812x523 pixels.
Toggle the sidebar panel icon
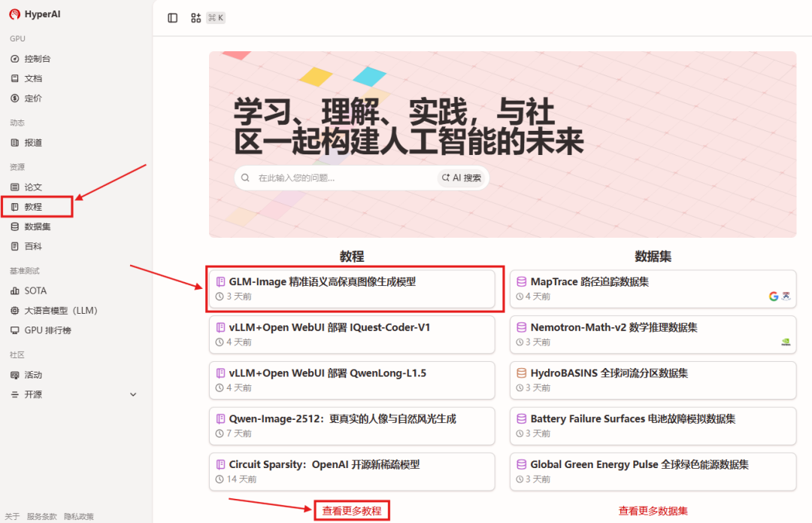173,18
